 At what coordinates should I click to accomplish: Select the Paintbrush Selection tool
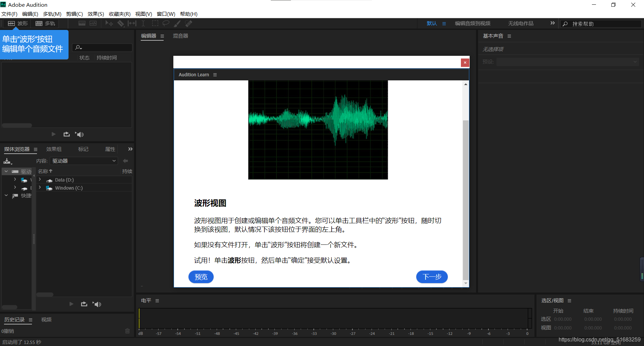(177, 24)
